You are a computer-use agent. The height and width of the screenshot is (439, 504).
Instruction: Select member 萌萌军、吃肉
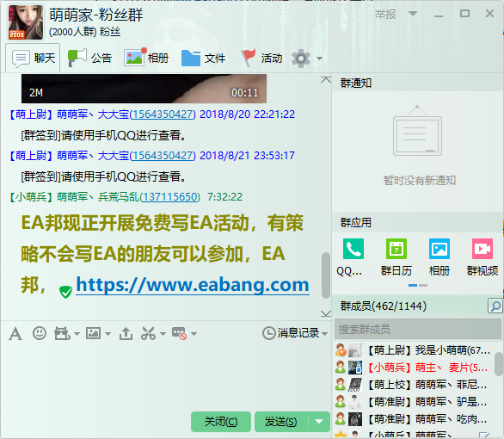coord(414,419)
